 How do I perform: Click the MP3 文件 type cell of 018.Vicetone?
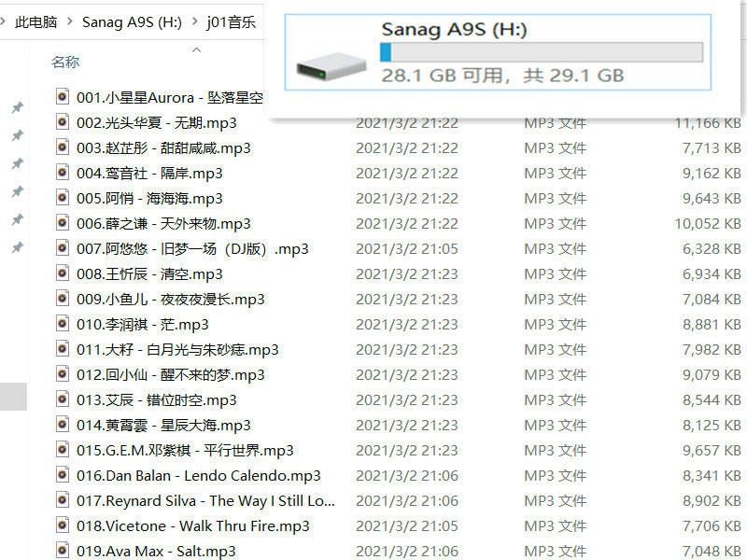point(556,526)
